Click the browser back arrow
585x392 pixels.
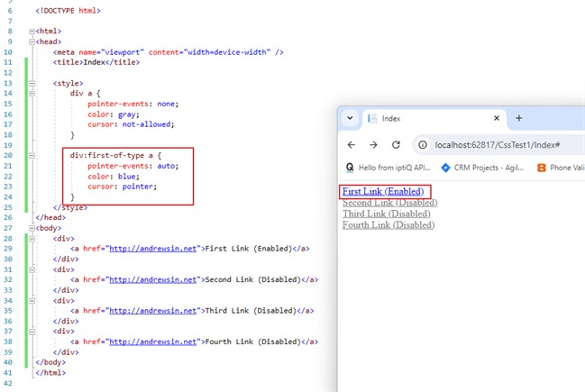coord(351,145)
